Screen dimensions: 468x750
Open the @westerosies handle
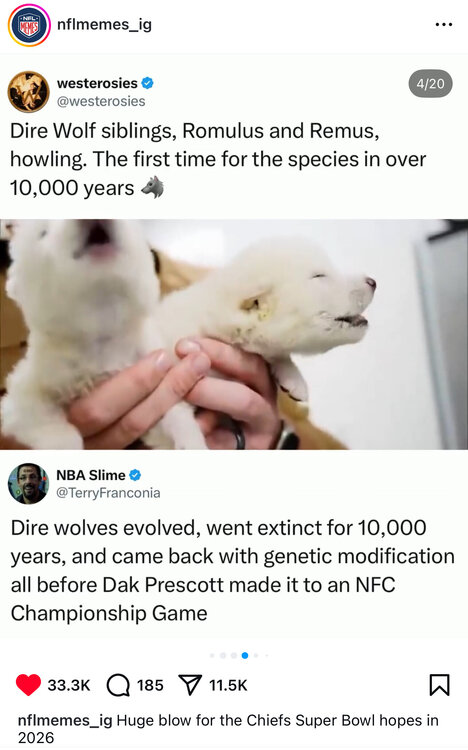pos(101,101)
